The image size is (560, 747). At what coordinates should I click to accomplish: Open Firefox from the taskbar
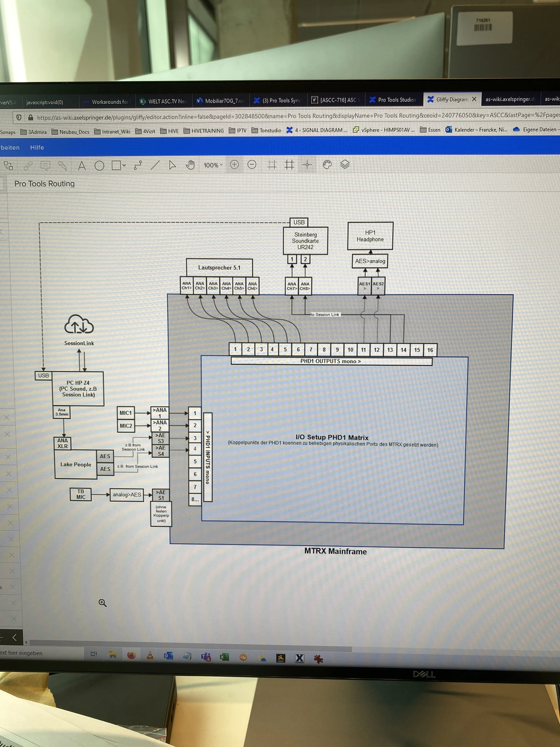tap(131, 655)
